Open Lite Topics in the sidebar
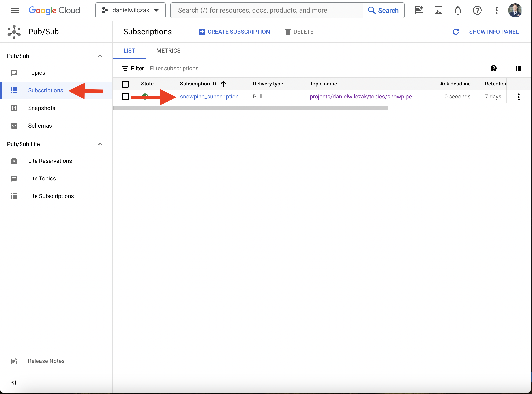 point(42,179)
